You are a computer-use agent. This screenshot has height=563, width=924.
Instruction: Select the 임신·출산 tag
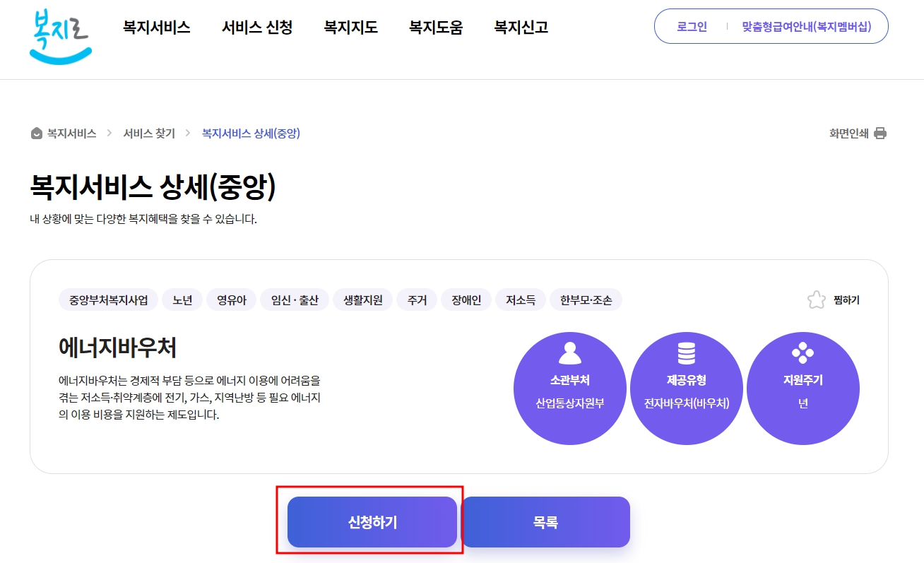tap(295, 300)
